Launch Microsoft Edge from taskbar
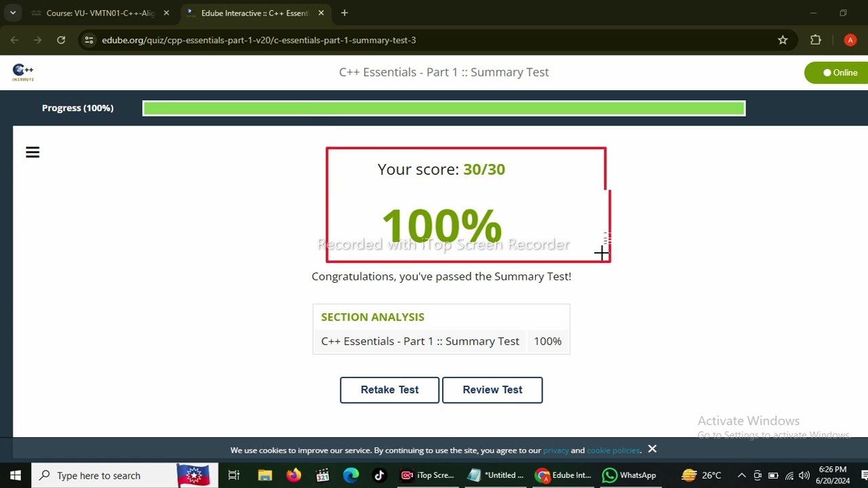The width and height of the screenshot is (868, 488). tap(351, 475)
